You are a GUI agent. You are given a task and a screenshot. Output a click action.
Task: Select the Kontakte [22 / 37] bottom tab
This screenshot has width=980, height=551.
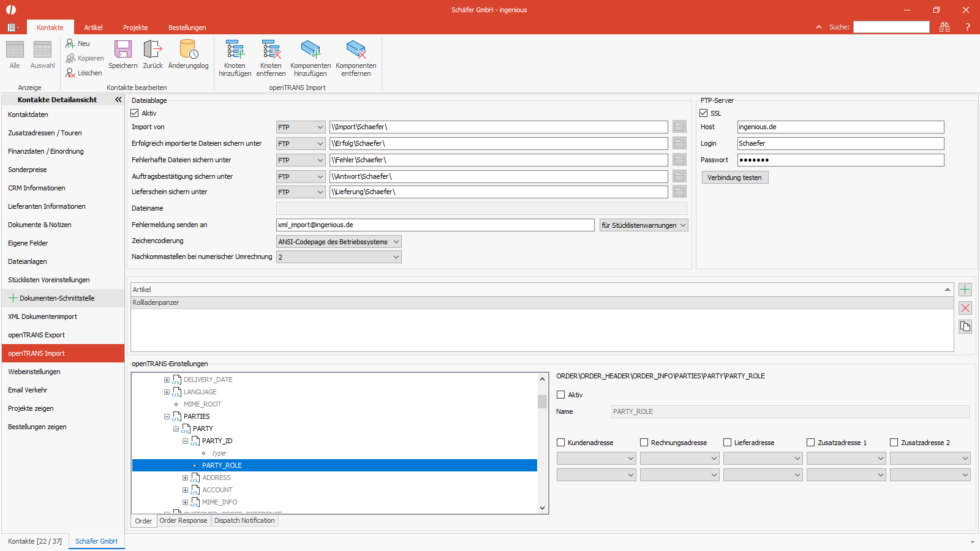(35, 541)
